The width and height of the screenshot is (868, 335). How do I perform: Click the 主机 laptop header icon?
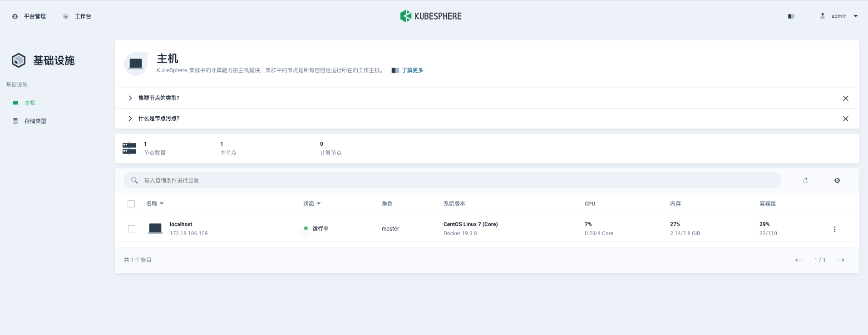pyautogui.click(x=136, y=64)
